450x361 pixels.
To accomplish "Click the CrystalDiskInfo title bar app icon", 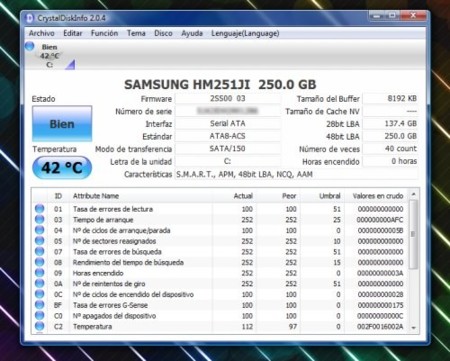I will click(x=30, y=18).
